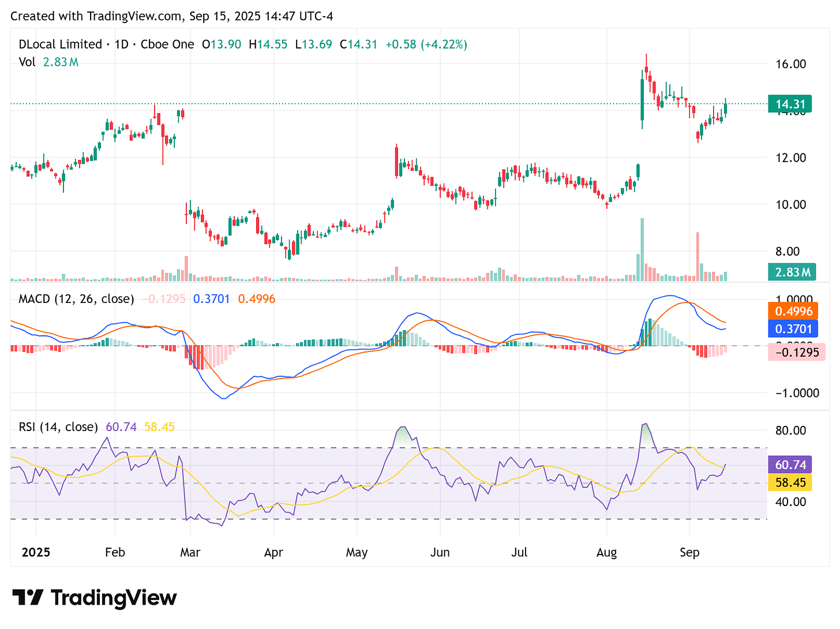The image size is (840, 629).
Task: Click the blue 0.3701 signal value badge
Action: point(793,329)
